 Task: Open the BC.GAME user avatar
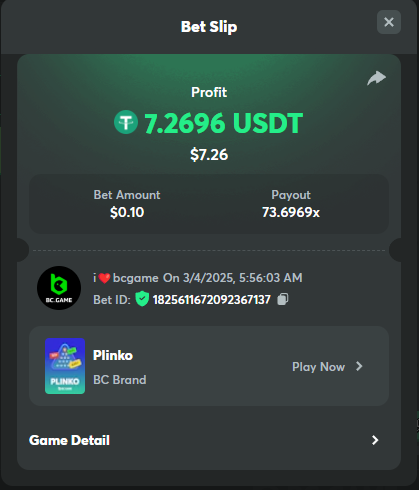click(59, 288)
